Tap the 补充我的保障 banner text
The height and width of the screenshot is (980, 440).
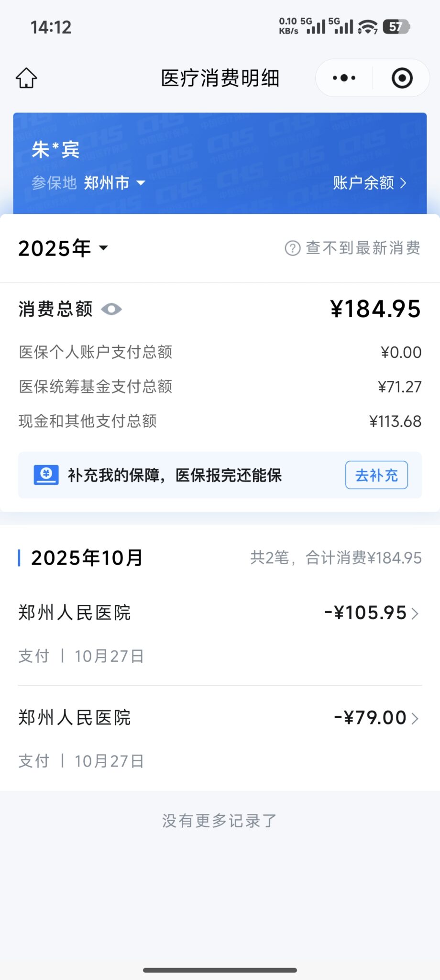175,475
